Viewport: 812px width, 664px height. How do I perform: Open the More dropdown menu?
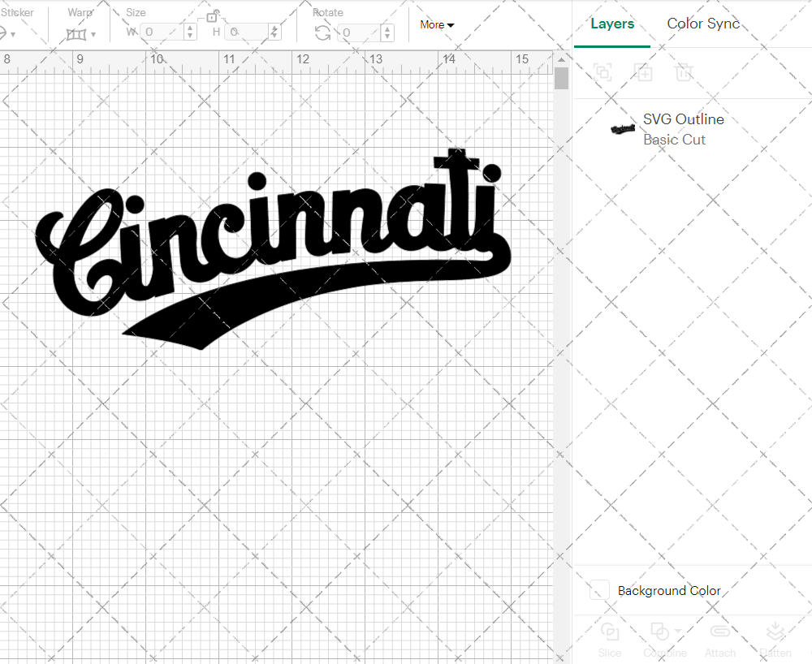(x=436, y=24)
